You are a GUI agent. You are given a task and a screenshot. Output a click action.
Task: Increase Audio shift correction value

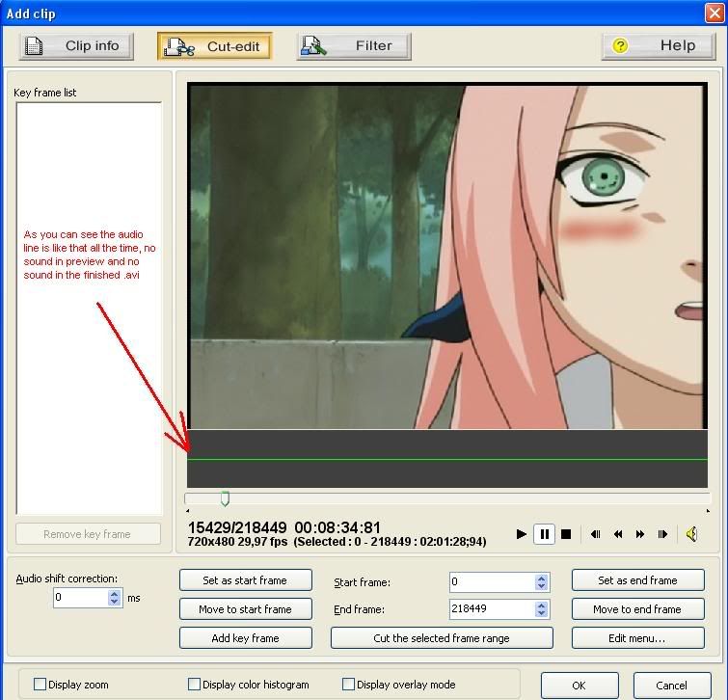tap(114, 594)
